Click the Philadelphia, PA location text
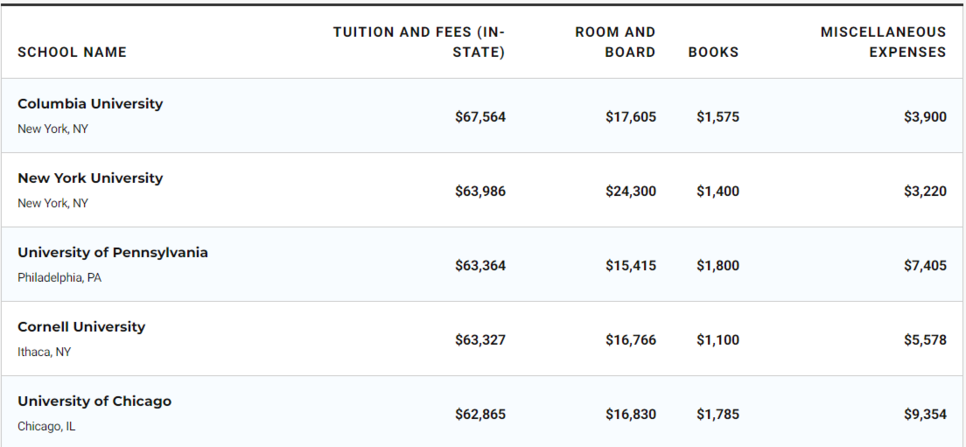 (59, 278)
